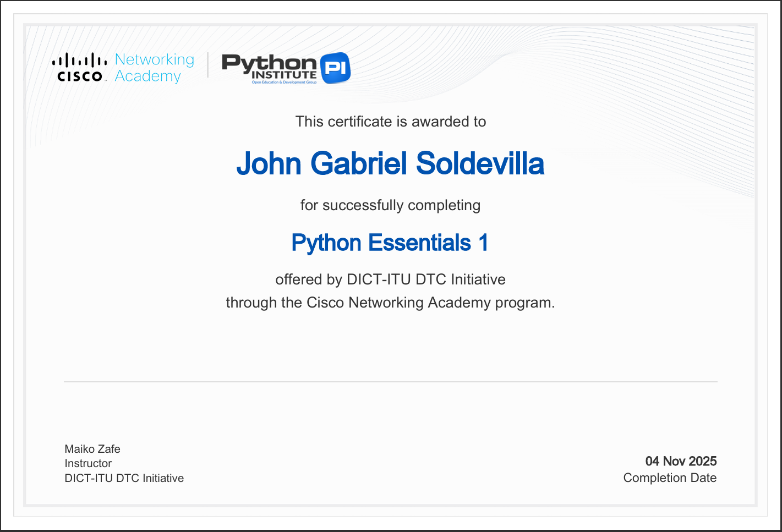Click the recipient name John Gabriel Soldevilla
Viewport: 782px width, 532px height.
click(x=390, y=163)
